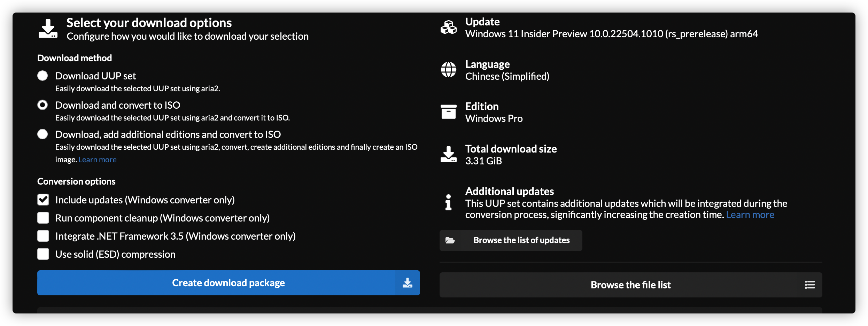Click the Chinese (Simplified) language value
The width and height of the screenshot is (868, 326).
[x=507, y=76]
